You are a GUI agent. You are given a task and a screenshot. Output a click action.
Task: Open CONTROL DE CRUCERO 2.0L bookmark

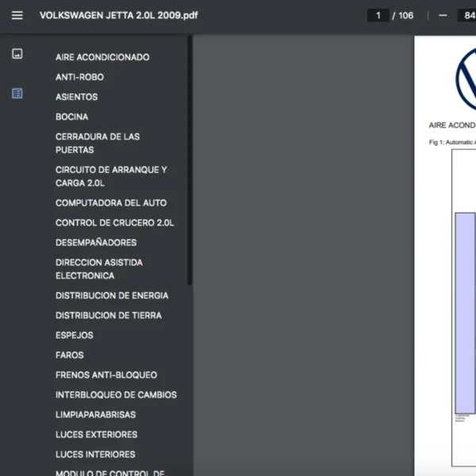(115, 223)
